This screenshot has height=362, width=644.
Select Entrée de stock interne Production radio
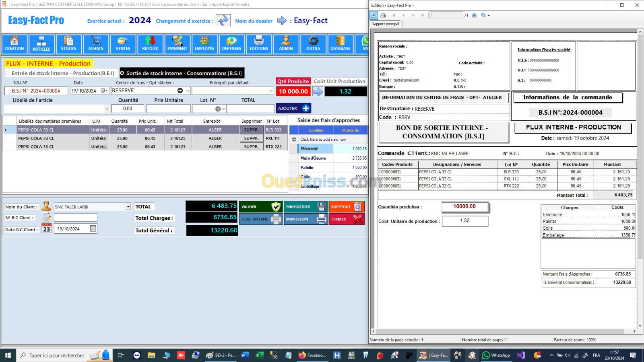pos(8,73)
